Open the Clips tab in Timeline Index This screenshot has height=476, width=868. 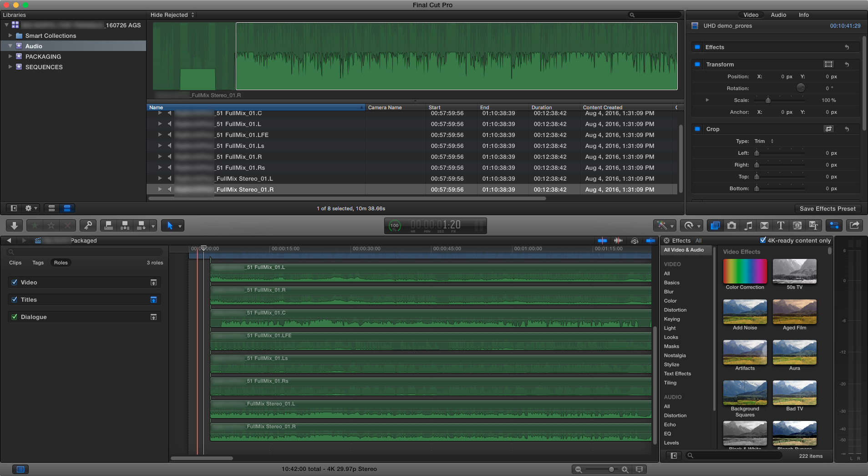[x=15, y=263]
